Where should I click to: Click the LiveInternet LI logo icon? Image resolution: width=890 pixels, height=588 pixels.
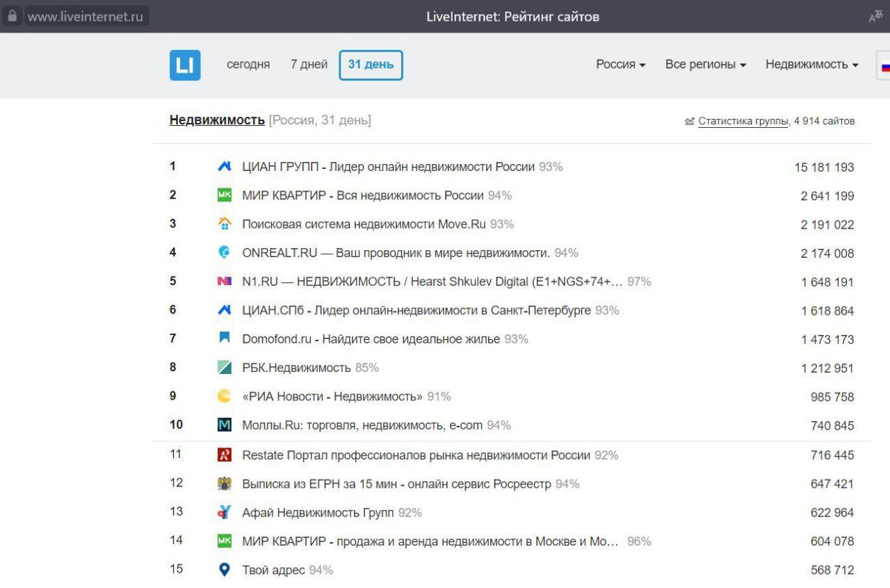pos(185,65)
